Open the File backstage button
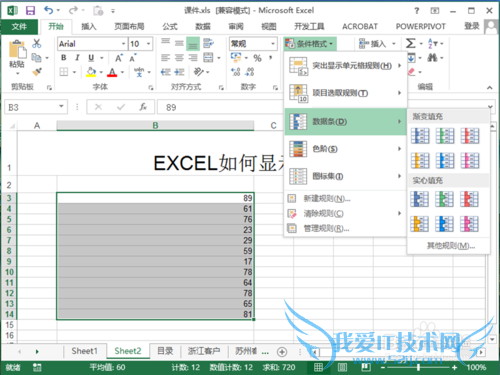 click(19, 27)
